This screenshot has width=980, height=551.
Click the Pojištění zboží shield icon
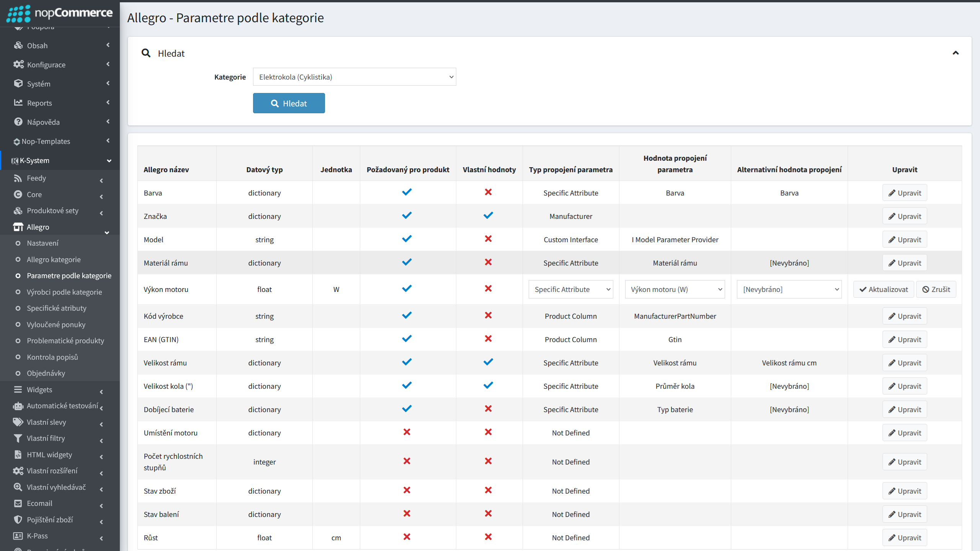point(18,520)
